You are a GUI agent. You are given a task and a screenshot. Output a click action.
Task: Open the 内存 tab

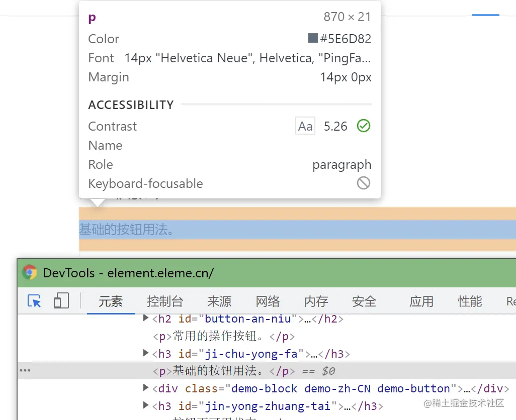point(316,301)
